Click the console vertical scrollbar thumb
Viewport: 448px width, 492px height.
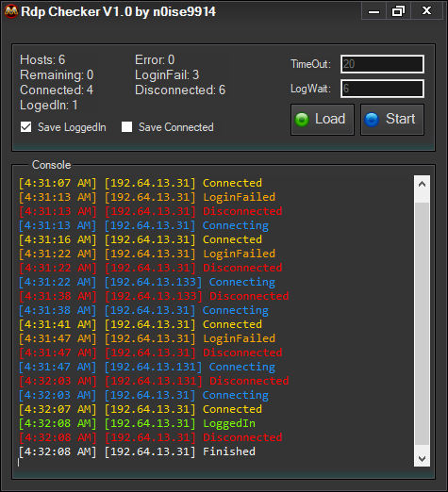422,323
